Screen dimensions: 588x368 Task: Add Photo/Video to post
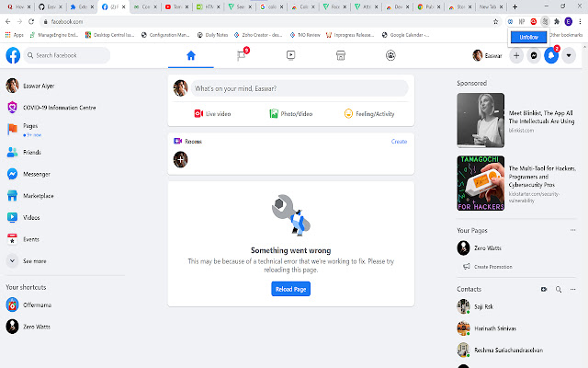point(290,114)
